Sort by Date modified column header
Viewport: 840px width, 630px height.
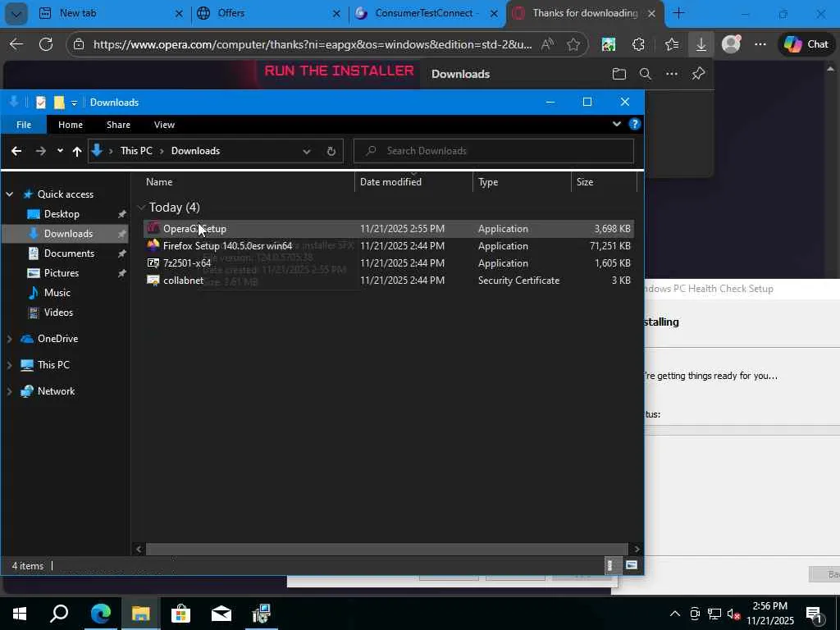click(413, 182)
